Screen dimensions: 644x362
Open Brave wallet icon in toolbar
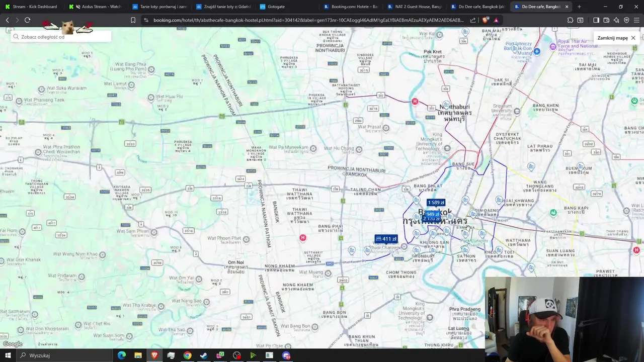coord(606,20)
